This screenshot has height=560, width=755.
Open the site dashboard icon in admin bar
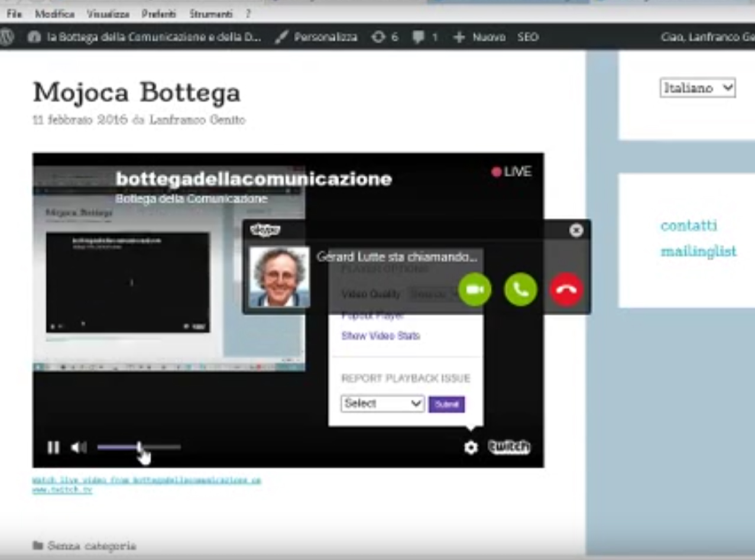click(34, 37)
